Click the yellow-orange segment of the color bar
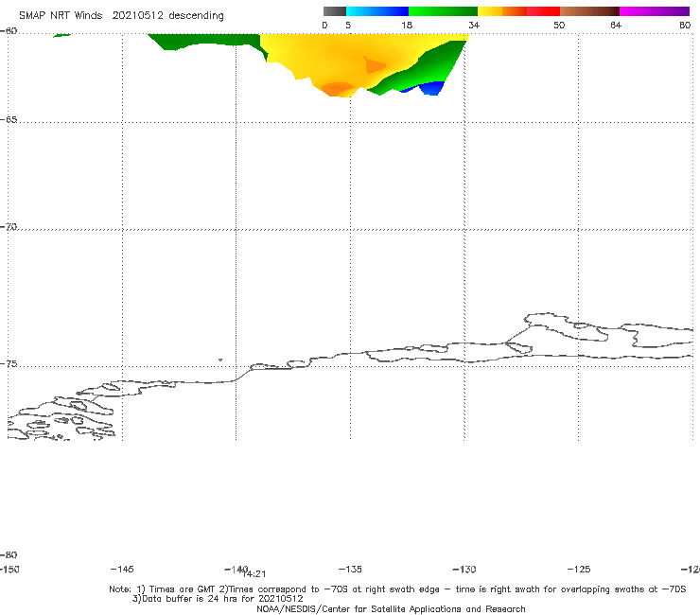The width and height of the screenshot is (700, 615). [x=502, y=11]
